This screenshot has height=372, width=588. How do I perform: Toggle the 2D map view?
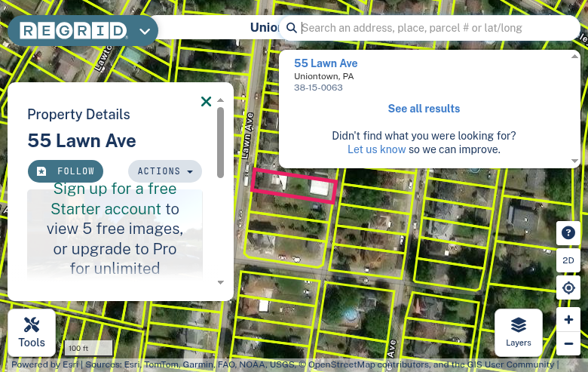pos(568,260)
